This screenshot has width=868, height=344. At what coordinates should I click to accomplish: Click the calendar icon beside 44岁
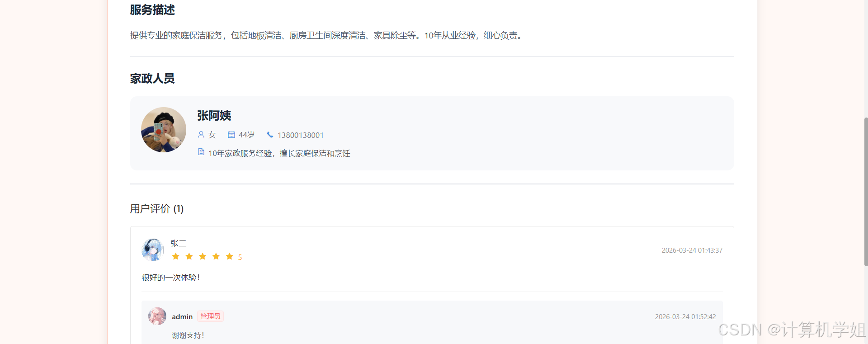(231, 135)
